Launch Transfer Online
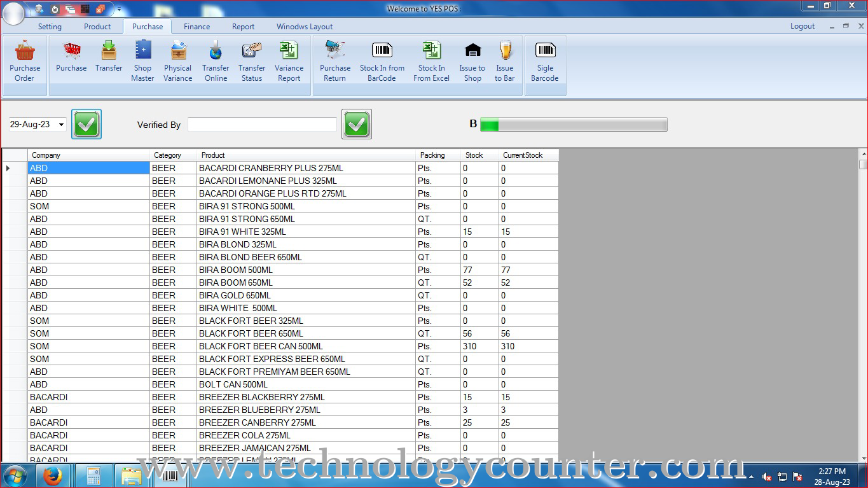The image size is (868, 488). (216, 62)
